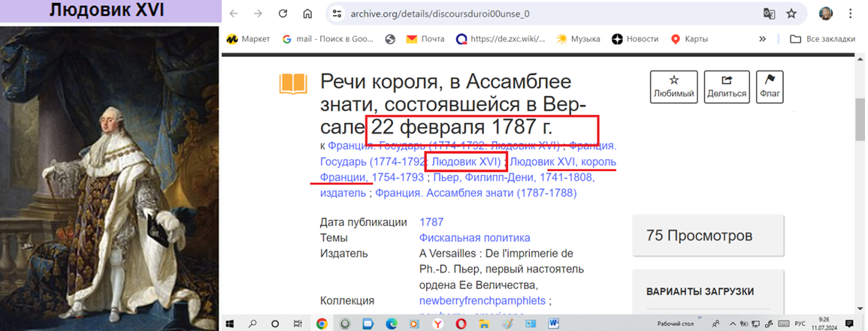Screen dimensions: 868x331
Task: Go to the browser home page
Action: tap(307, 14)
